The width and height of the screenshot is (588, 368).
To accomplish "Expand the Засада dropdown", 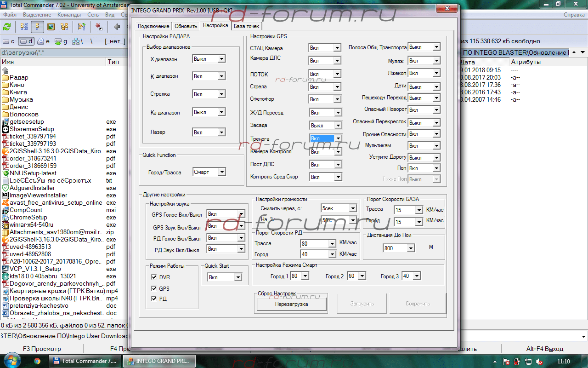I will coord(338,126).
